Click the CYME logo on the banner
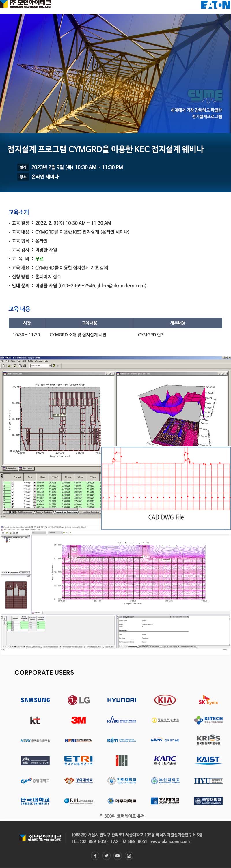Image resolution: width=231 pixels, height=868 pixels. 205,96
